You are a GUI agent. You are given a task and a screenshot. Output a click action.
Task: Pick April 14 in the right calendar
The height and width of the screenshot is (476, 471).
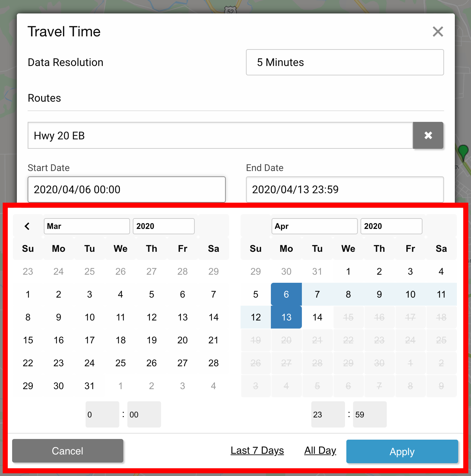tap(317, 317)
